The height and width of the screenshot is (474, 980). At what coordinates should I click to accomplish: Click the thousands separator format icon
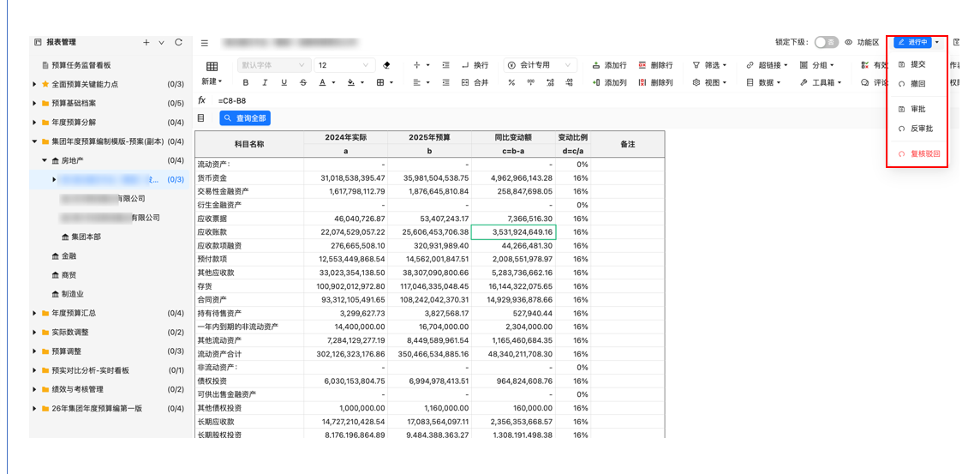(x=530, y=82)
